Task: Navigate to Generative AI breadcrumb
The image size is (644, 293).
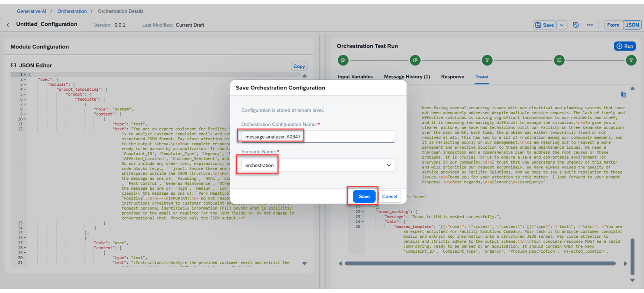Action: click(x=31, y=11)
